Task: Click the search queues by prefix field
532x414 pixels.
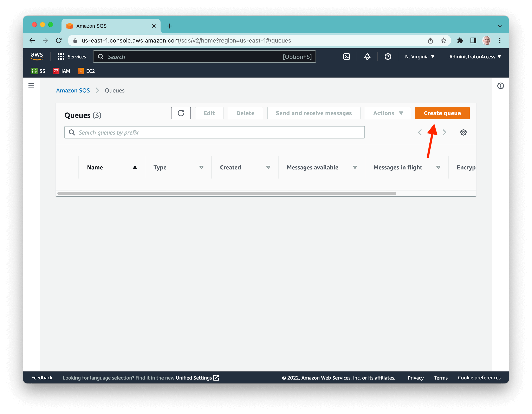Action: [x=214, y=132]
